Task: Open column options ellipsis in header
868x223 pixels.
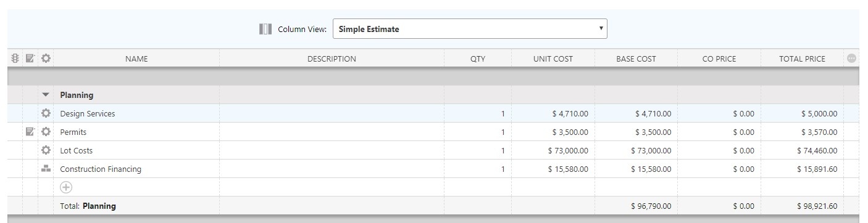Action: [851, 59]
